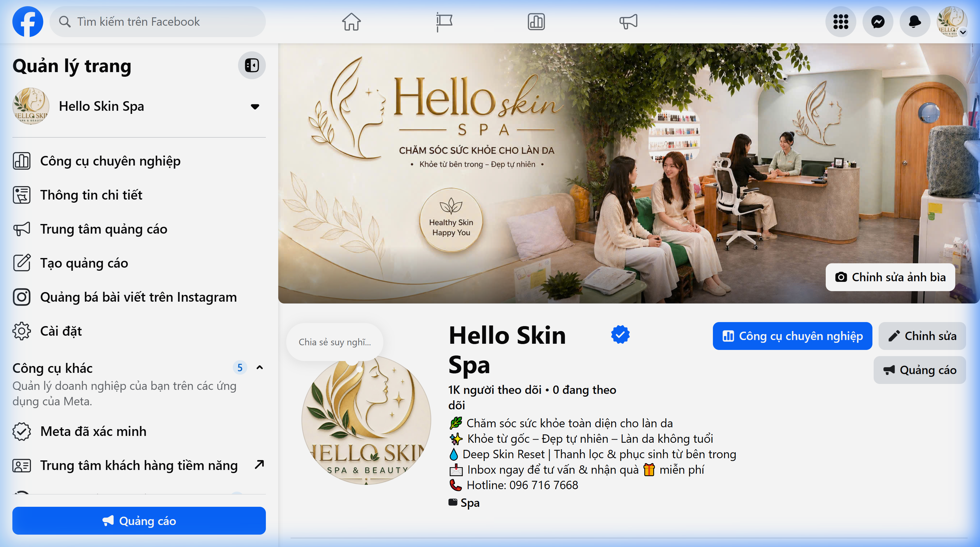980x547 pixels.
Task: Click the Quản lý trang heading
Action: pos(72,66)
